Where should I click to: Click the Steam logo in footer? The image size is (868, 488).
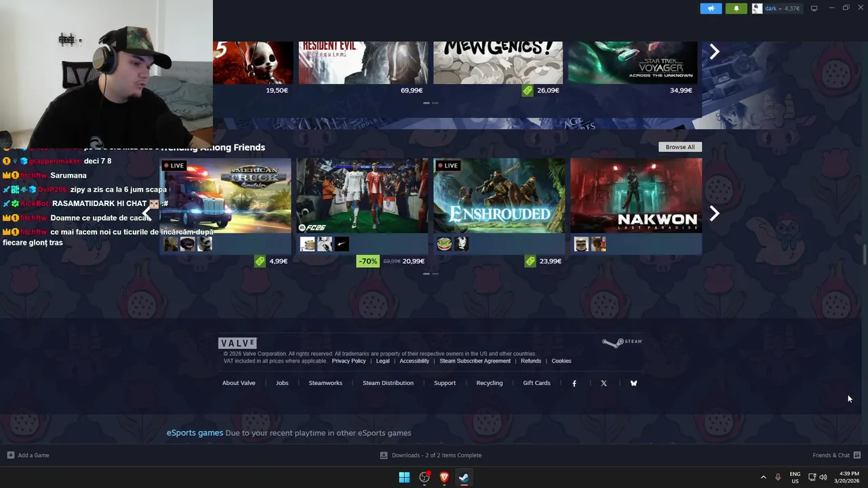point(622,342)
